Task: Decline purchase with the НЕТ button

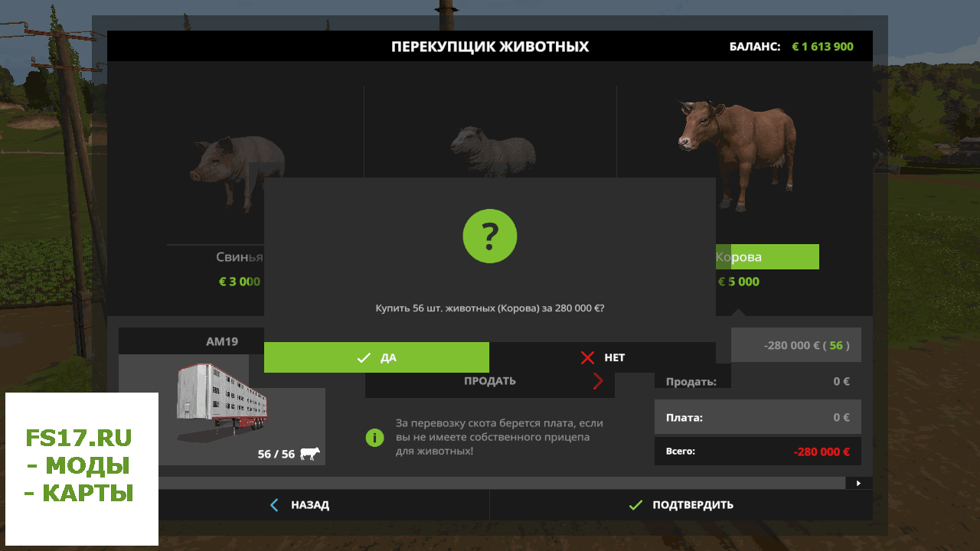Action: pos(603,357)
